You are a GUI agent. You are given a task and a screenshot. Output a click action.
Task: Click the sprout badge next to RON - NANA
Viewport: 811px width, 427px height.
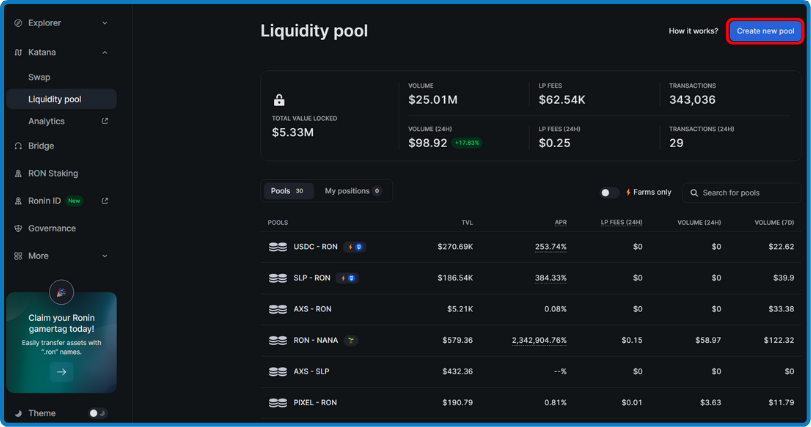click(x=351, y=340)
